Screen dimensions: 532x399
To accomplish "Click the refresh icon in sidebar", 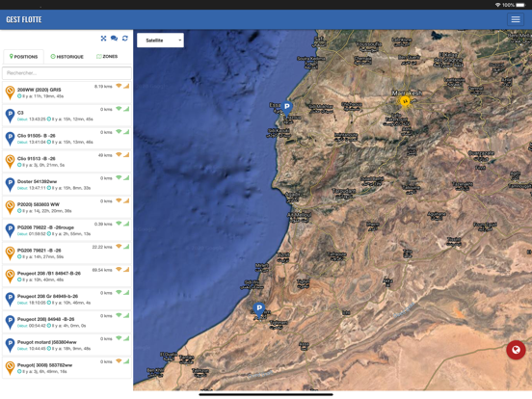I will click(x=125, y=39).
